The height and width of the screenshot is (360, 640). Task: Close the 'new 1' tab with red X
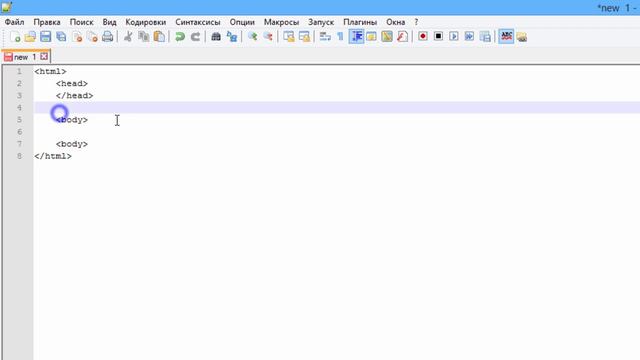tap(44, 56)
